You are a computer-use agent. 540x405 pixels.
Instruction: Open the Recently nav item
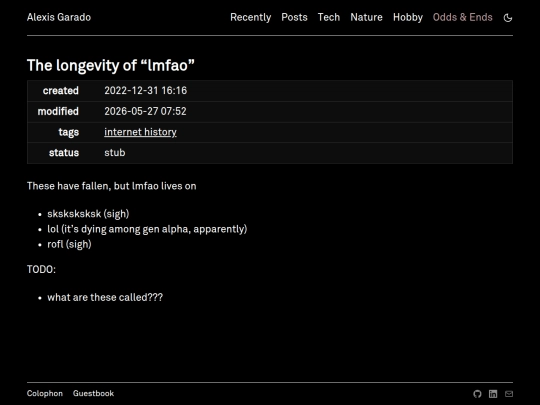(250, 18)
